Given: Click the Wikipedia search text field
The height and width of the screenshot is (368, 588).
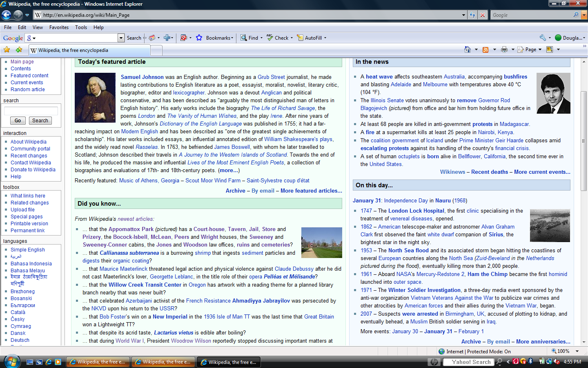Looking at the screenshot, I should (x=31, y=111).
